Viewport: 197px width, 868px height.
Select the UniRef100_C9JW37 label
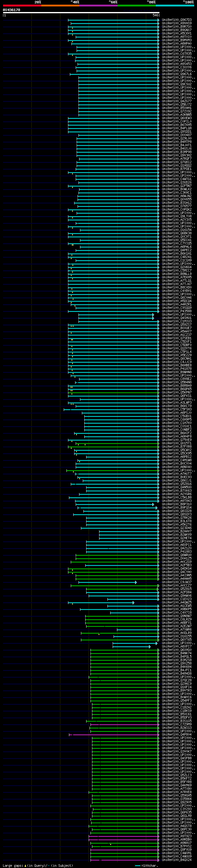pos(177,582)
